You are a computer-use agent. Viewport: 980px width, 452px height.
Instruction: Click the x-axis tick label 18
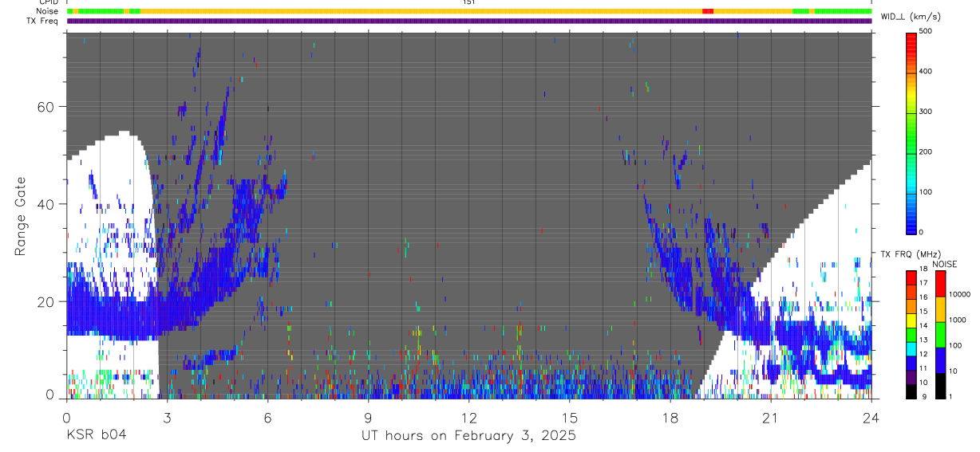[x=670, y=418]
